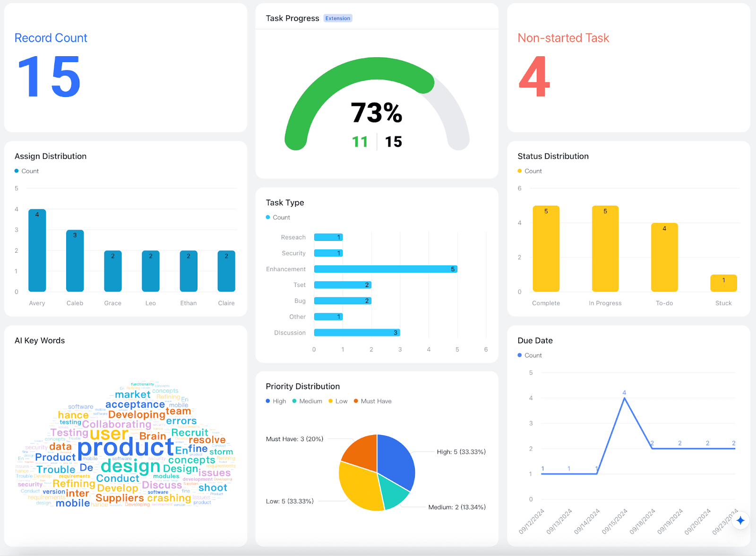Click the Assign Distribution widget title

click(51, 156)
